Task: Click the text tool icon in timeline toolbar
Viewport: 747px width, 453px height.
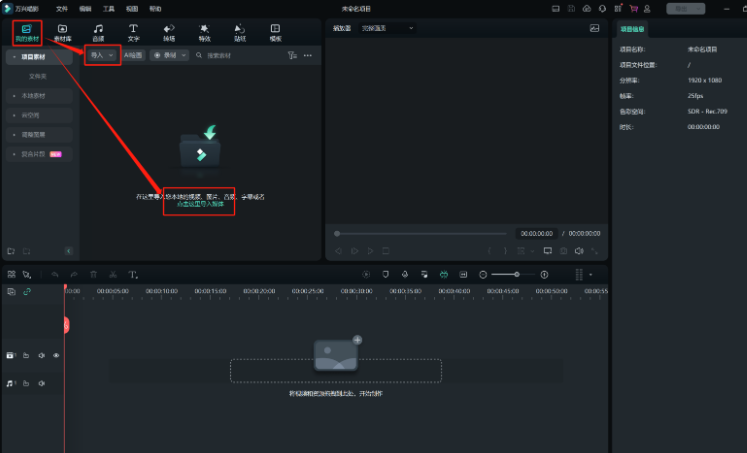Action: pos(132,274)
